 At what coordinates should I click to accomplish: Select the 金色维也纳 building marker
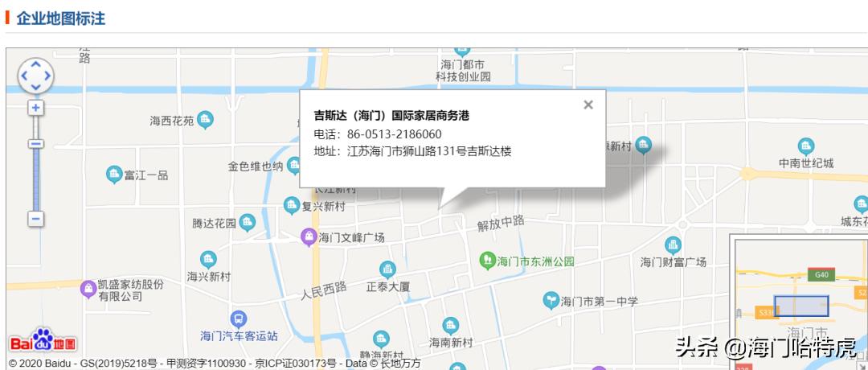click(x=293, y=165)
